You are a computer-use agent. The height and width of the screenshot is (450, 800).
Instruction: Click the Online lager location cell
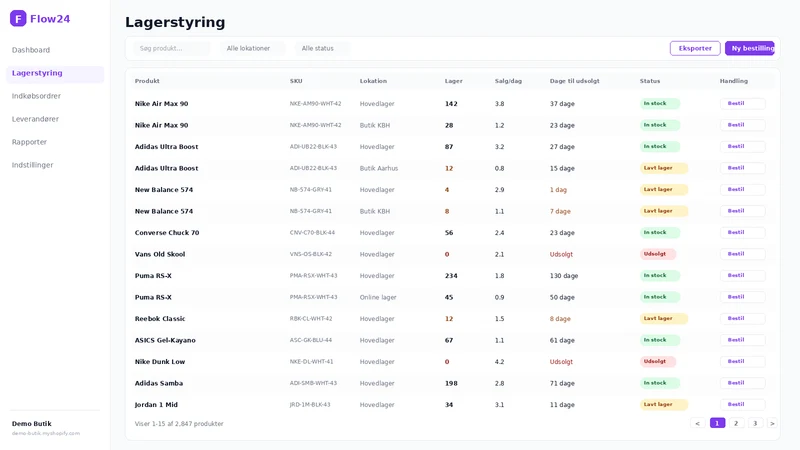coord(378,297)
